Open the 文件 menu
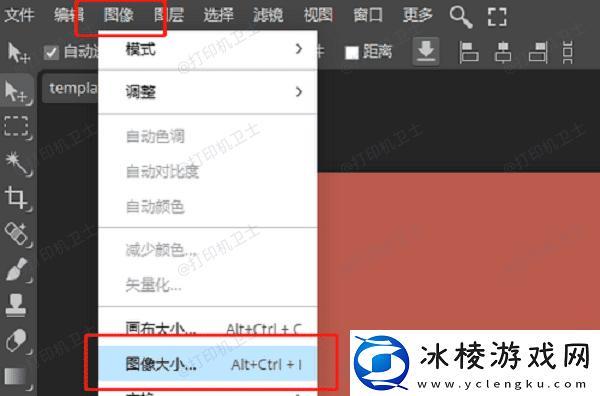Screen dimensions: 600x396 click(x=19, y=15)
